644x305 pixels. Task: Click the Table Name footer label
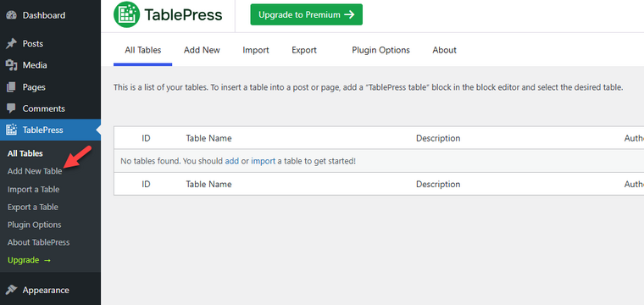click(x=208, y=185)
